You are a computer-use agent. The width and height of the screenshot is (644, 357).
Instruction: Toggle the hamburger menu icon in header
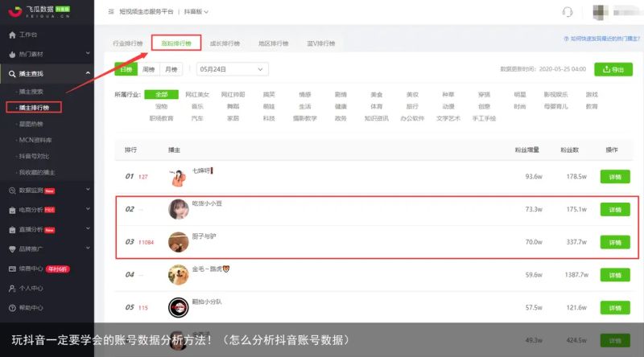111,11
